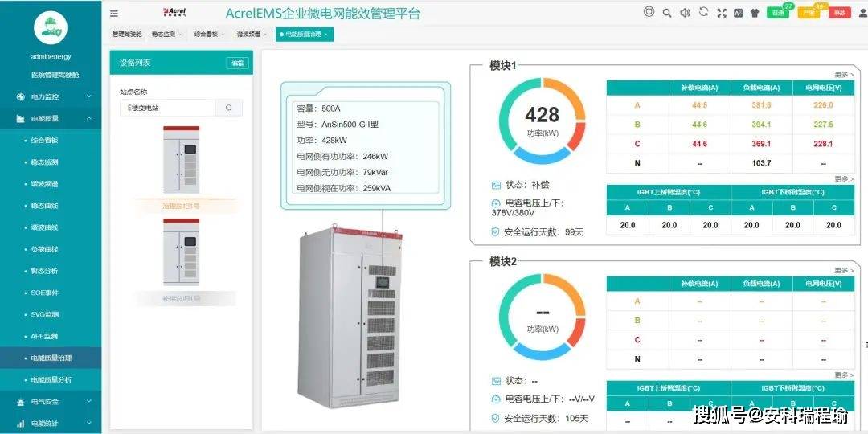Switch to the 管理驾驶舱 tab
The height and width of the screenshot is (434, 868).
[x=127, y=35]
